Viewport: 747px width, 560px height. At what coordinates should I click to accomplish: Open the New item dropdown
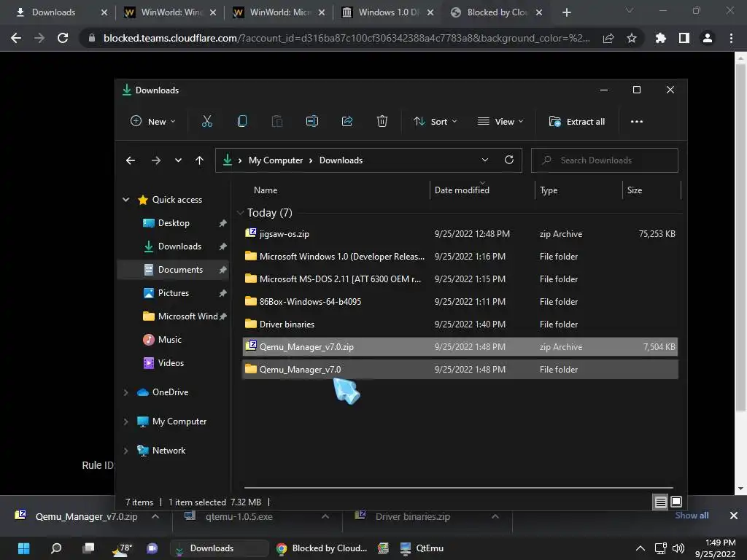pyautogui.click(x=153, y=122)
